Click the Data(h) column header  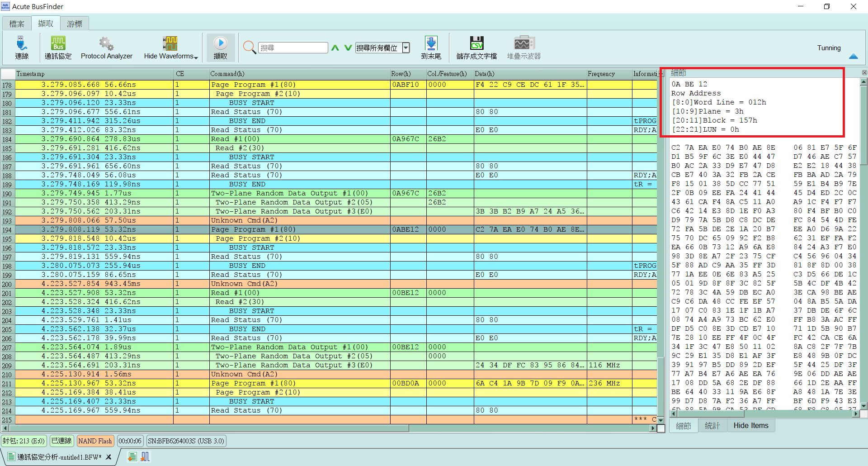(530, 74)
